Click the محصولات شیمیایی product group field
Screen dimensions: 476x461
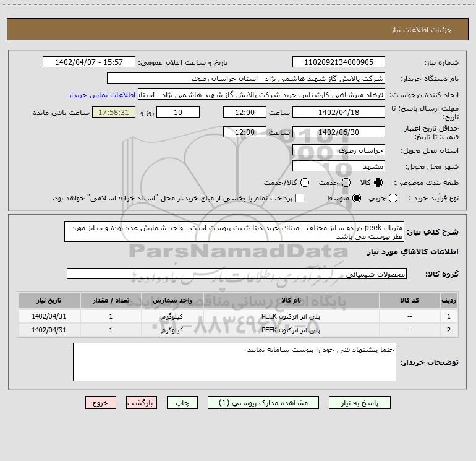tap(237, 274)
